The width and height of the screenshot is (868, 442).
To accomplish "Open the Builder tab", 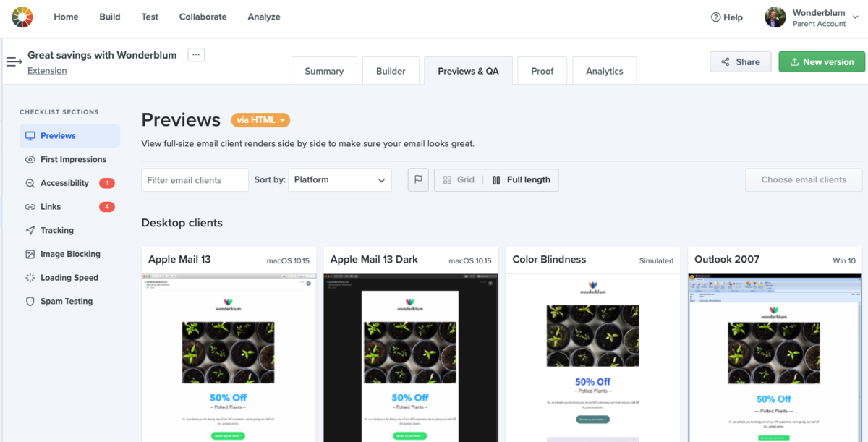I will tap(391, 71).
